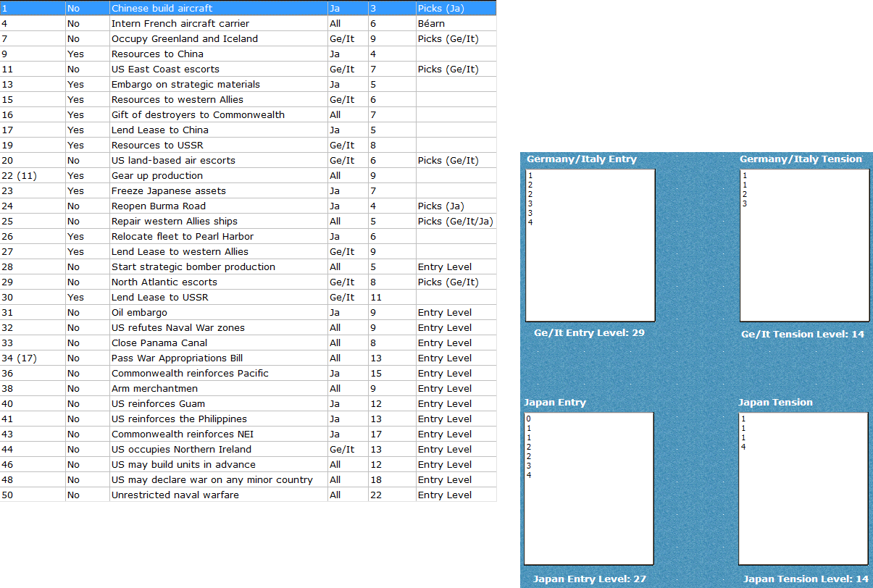This screenshot has width=873, height=588.
Task: Click the 'Japan Entry Level: 27' label
Action: [x=590, y=579]
